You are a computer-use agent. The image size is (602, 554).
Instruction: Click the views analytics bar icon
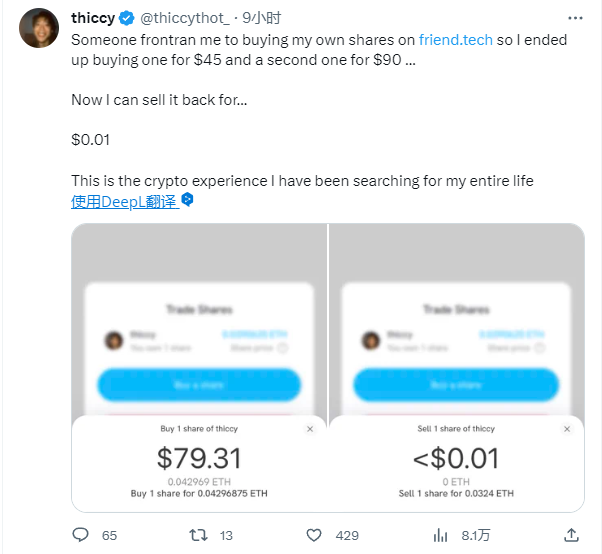(440, 535)
